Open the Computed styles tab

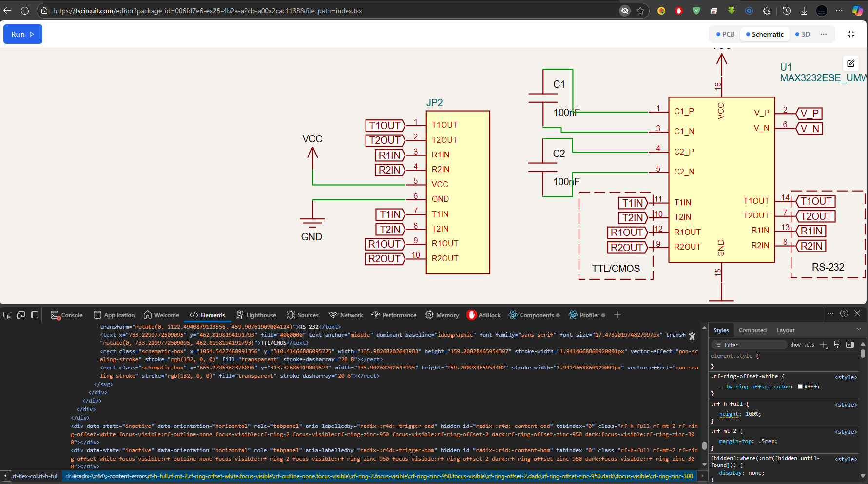tap(752, 330)
